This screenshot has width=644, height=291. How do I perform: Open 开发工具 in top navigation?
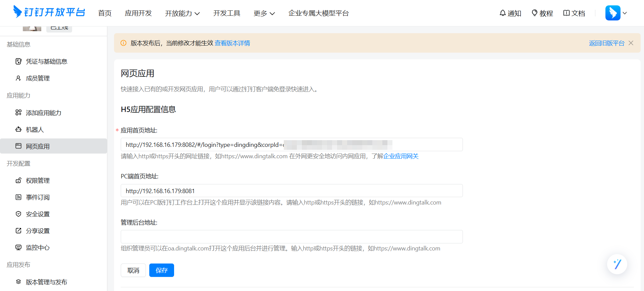[227, 13]
